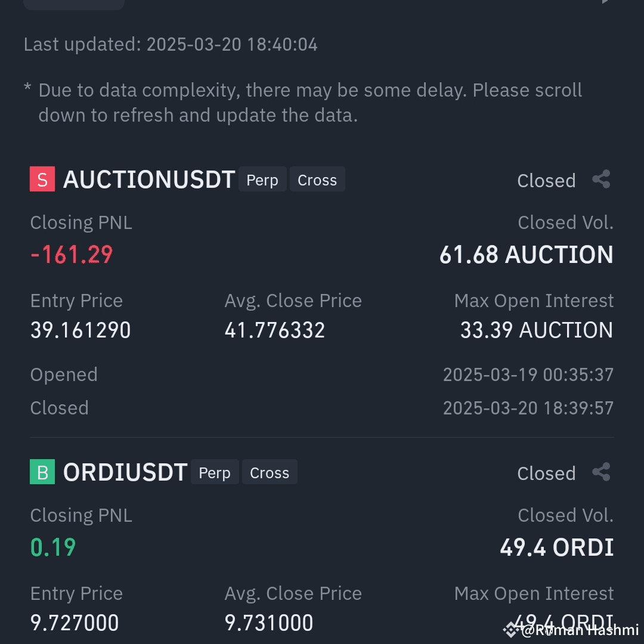Select the -161.29 closing PNL value
The image size is (644, 644).
72,254
